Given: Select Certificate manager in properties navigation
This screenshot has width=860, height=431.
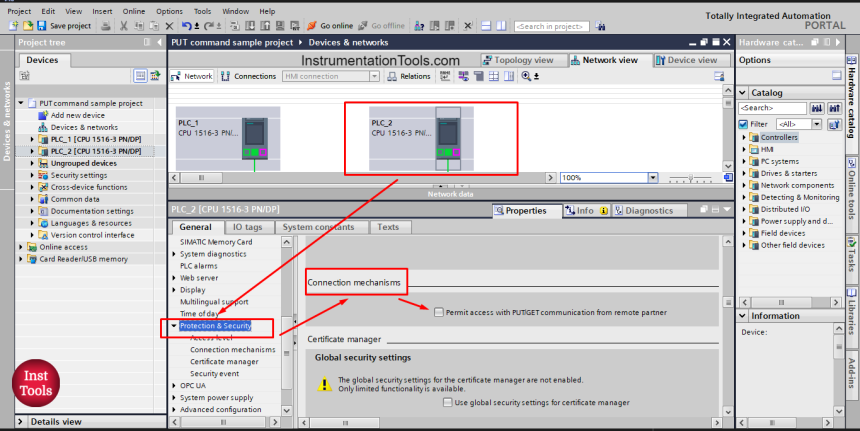Looking at the screenshot, I should [224, 361].
